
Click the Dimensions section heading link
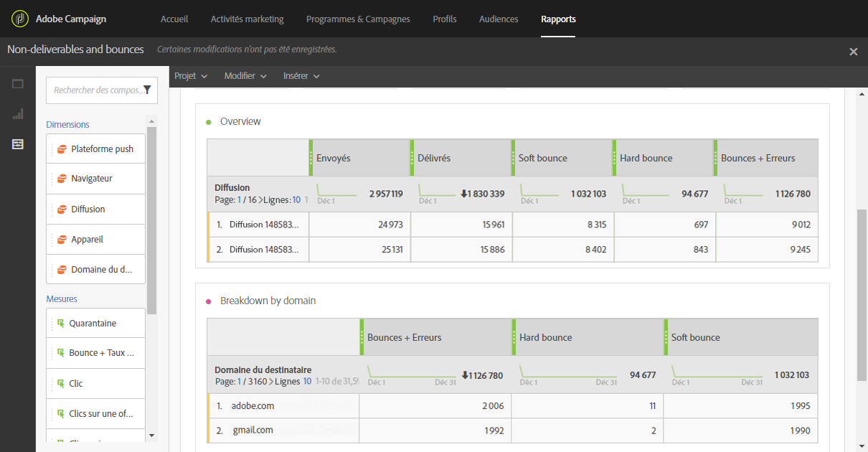67,125
